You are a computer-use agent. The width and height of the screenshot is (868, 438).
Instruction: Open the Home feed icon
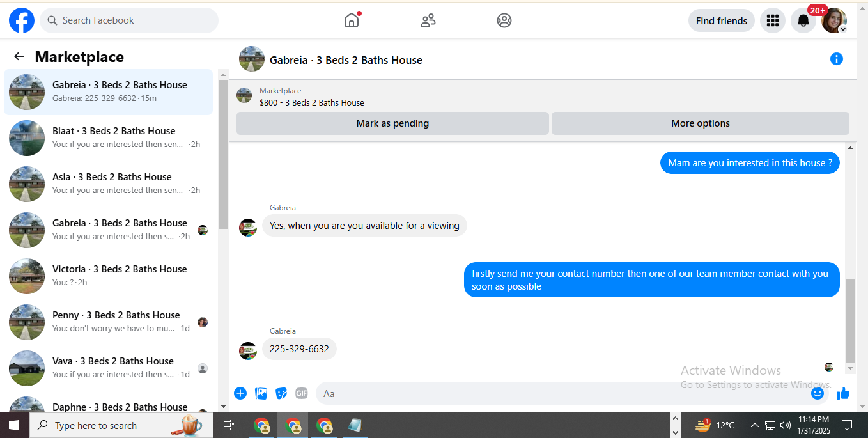[352, 20]
